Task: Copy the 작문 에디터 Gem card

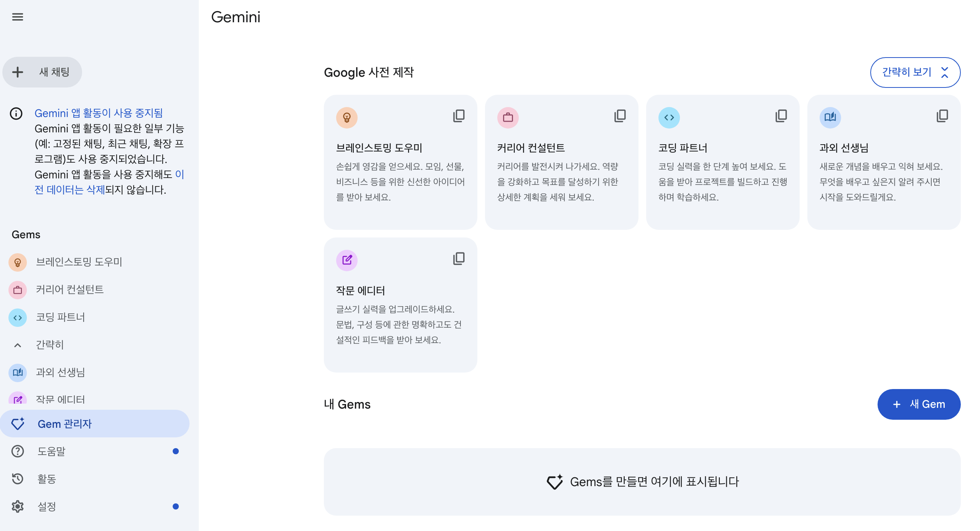Action: (459, 259)
